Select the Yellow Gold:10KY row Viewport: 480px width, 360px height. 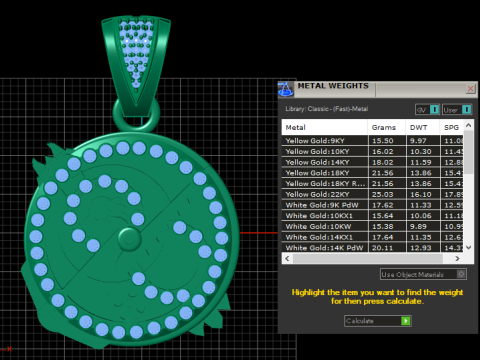pos(373,151)
